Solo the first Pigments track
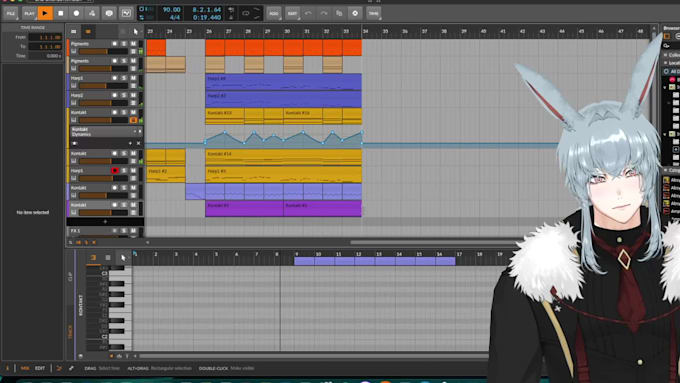 pos(124,44)
